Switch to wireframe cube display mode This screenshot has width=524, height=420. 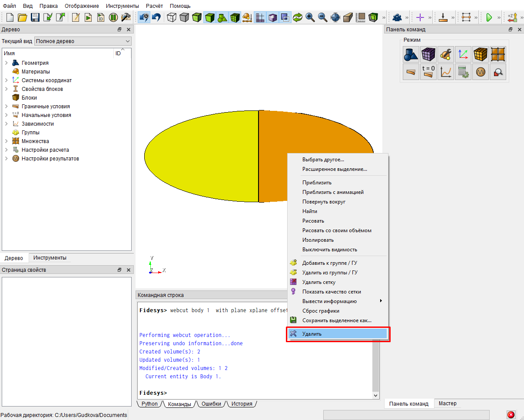(x=172, y=17)
